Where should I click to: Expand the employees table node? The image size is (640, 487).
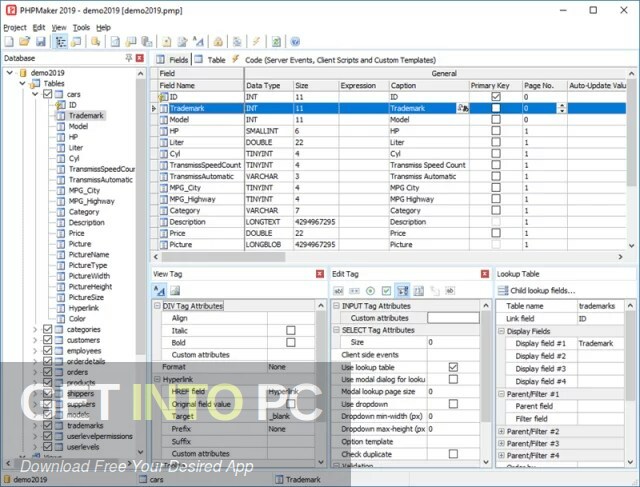point(35,351)
